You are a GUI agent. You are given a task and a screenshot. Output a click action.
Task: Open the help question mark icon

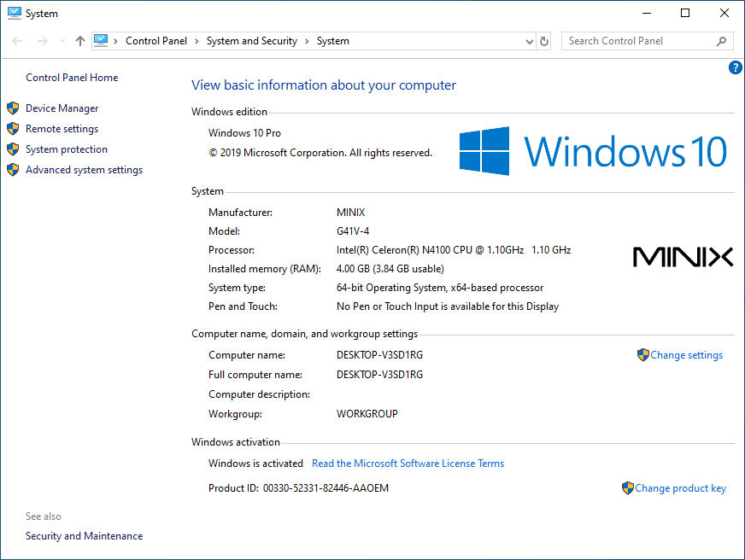click(x=735, y=67)
